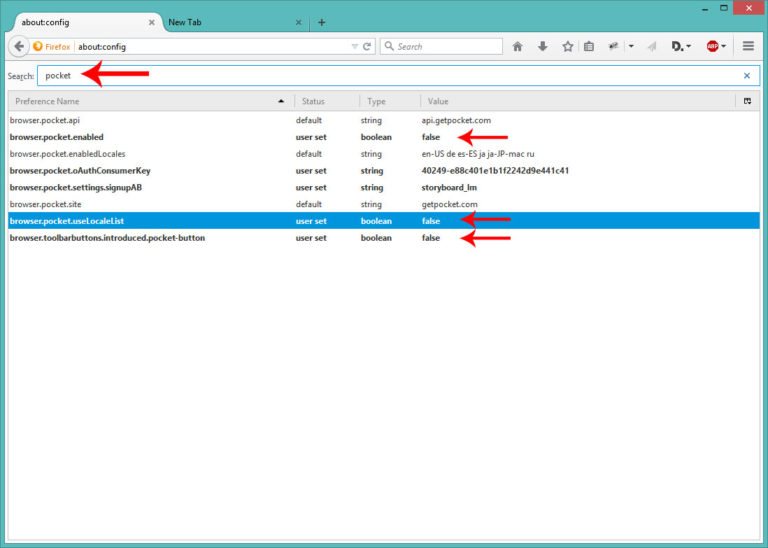Go back with the back arrow button
Viewport: 768px width, 548px height.
[19, 47]
